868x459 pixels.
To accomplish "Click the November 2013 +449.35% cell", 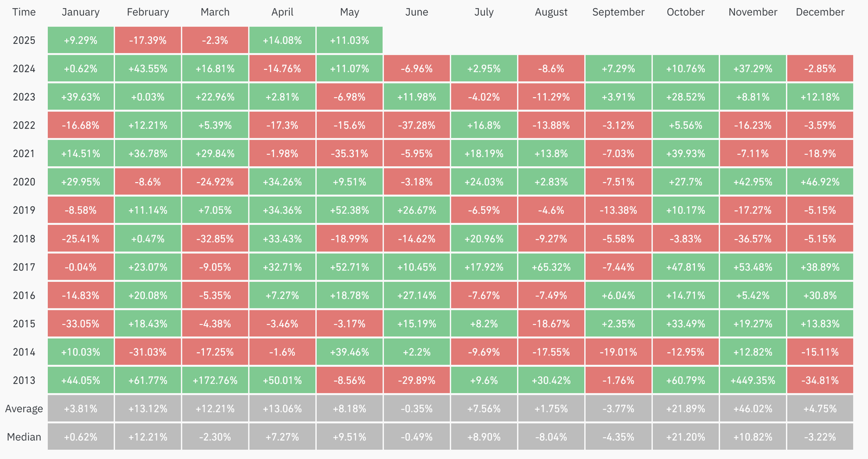I will pyautogui.click(x=752, y=380).
